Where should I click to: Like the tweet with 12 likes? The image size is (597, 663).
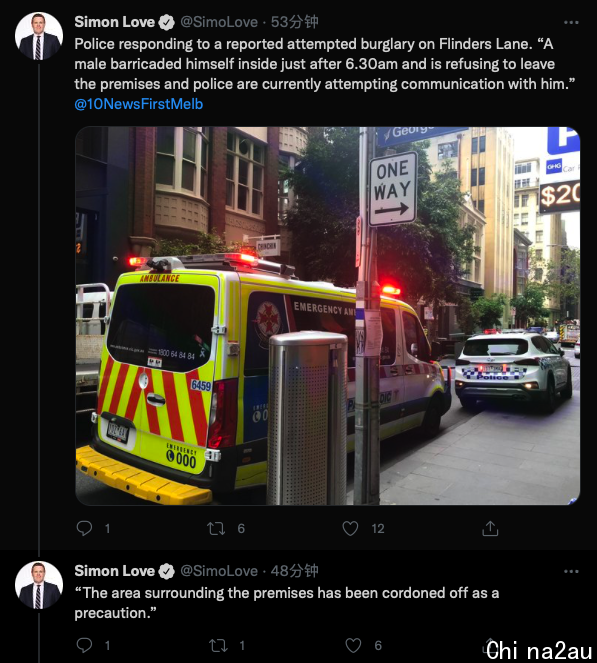[x=350, y=528]
